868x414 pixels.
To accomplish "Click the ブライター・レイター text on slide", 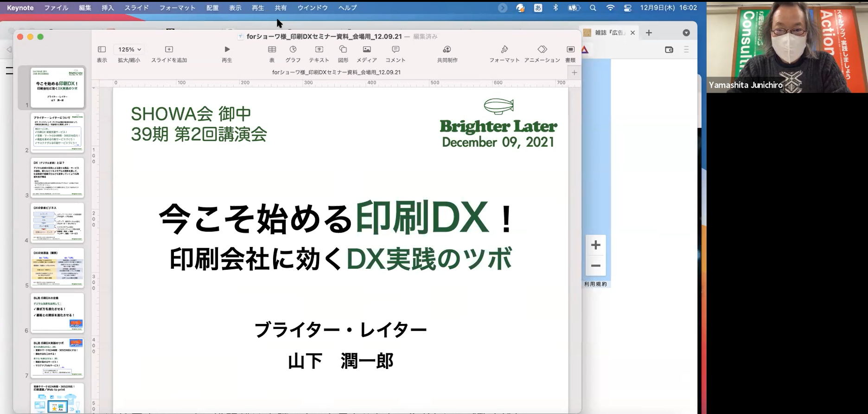I will click(x=340, y=330).
